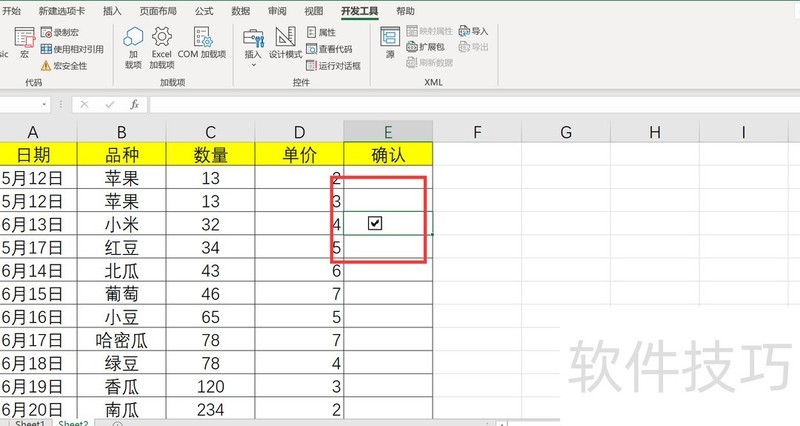Image resolution: width=800 pixels, height=426 pixels.
Task: Open 加载项 add-ins hexagon icon
Action: [x=133, y=37]
